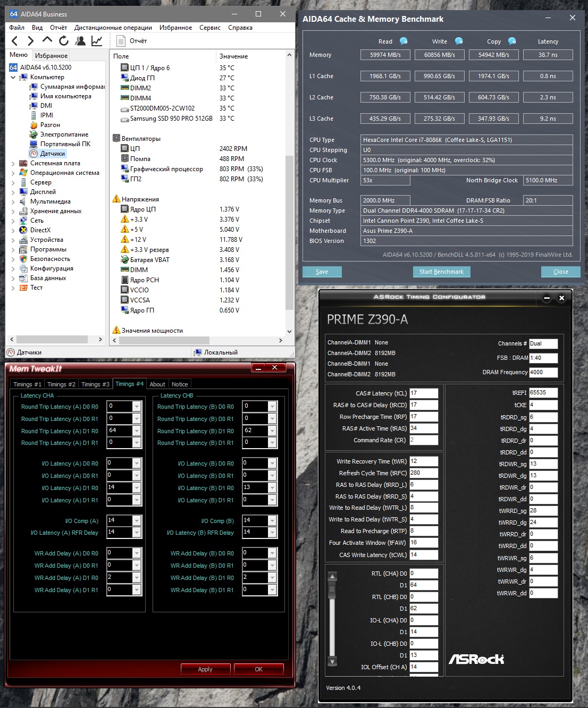The height and width of the screenshot is (708, 588).
Task: Click the Read info bubble in benchmark window
Action: point(404,41)
